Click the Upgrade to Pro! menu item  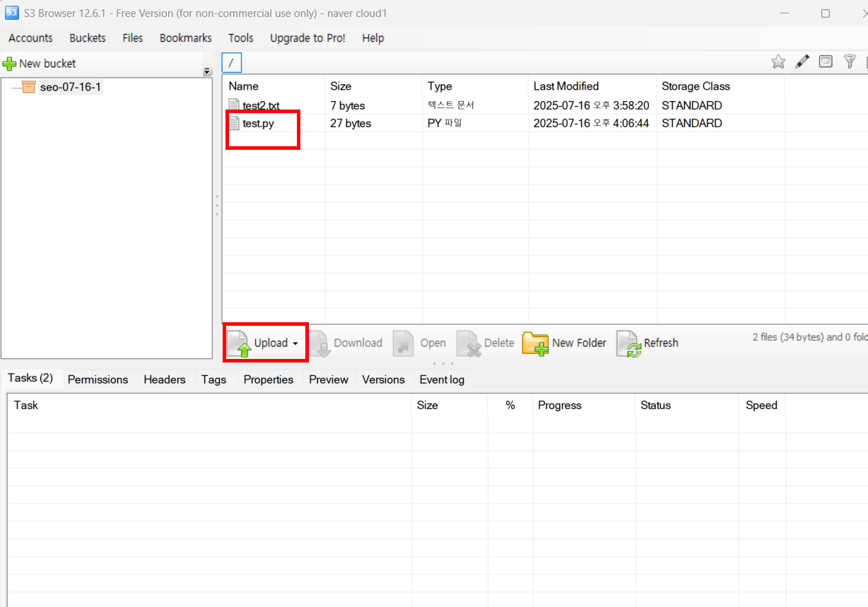pyautogui.click(x=307, y=38)
